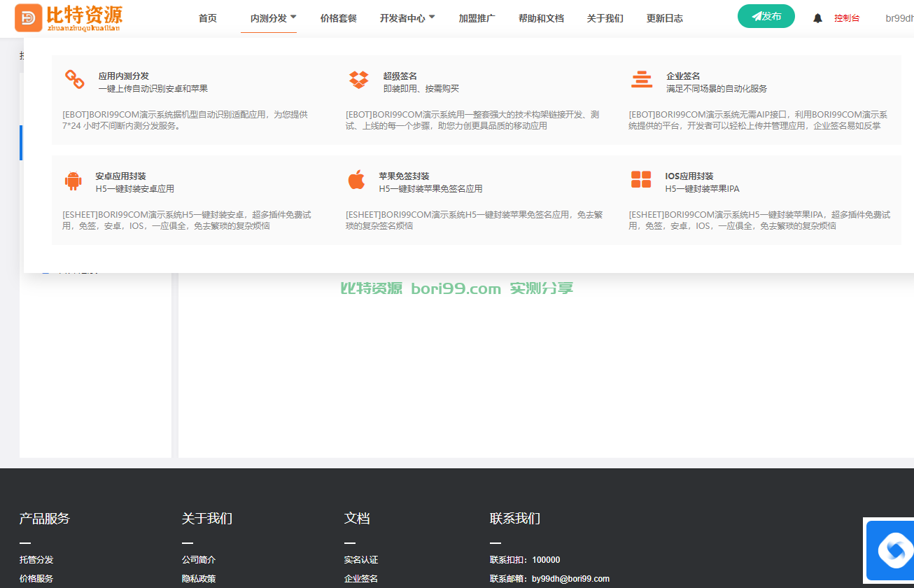This screenshot has height=588, width=914.
Task: Open 应用内测分发 title
Action: coord(124,76)
